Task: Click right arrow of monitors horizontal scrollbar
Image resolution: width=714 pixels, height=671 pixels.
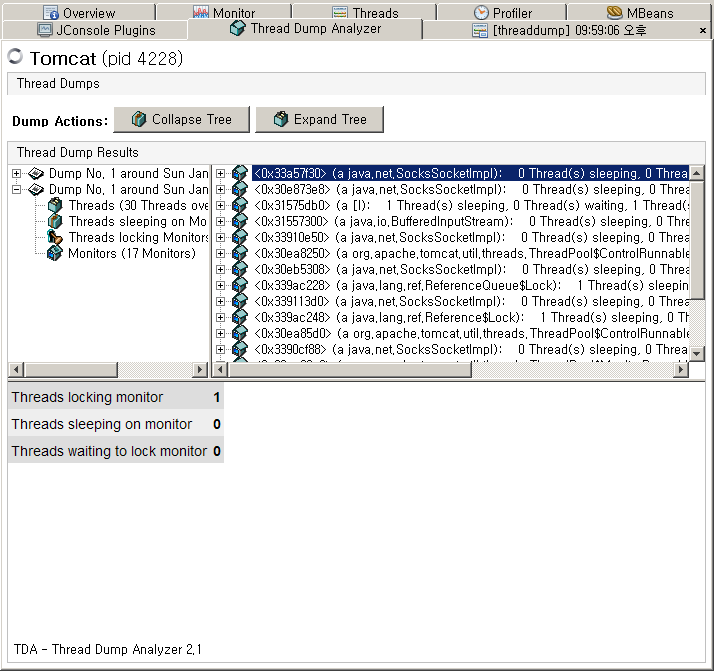Action: click(x=681, y=370)
